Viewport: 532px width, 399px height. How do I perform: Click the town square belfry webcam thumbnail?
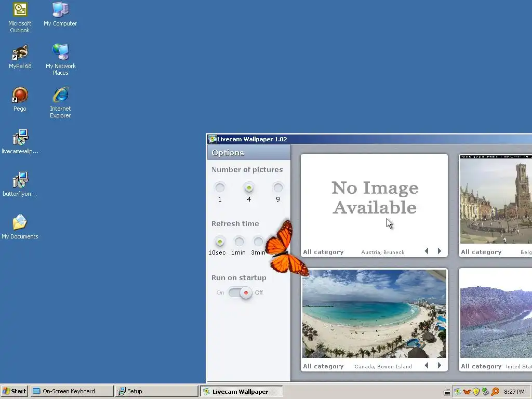(x=496, y=199)
